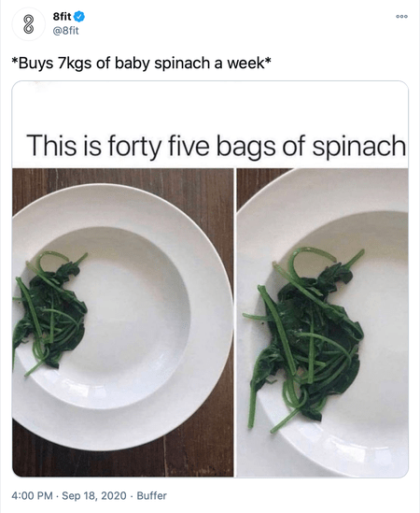Open the 8fit profile avatar logo

[x=28, y=24]
